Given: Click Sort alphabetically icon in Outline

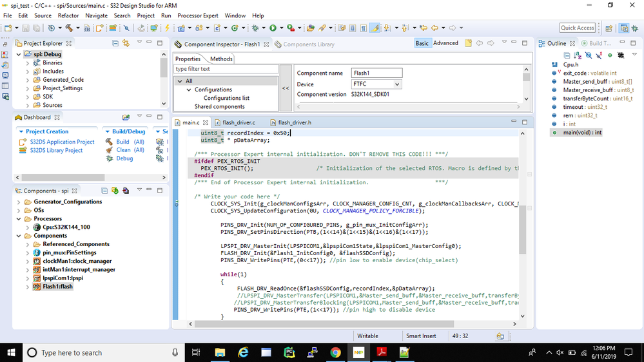Looking at the screenshot, I should pos(577,55).
